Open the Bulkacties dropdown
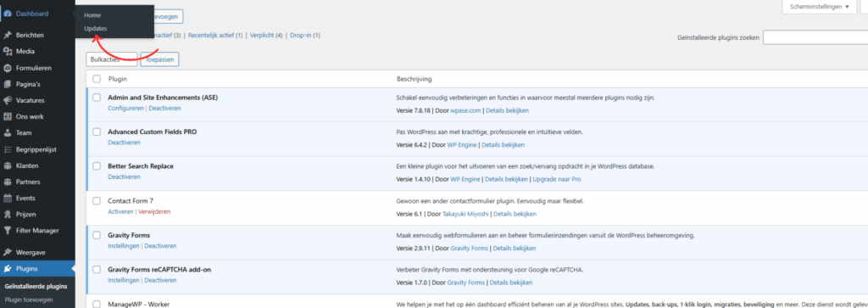868x308 pixels. (x=112, y=59)
